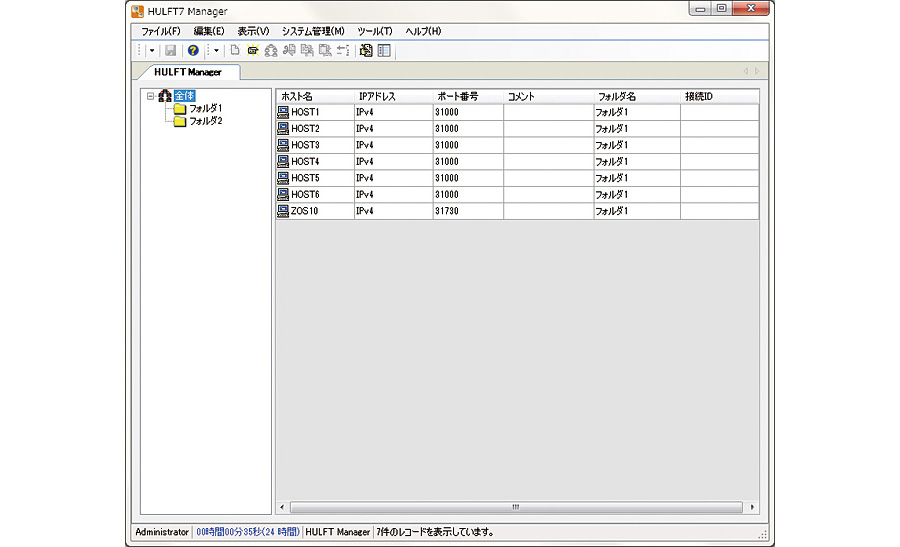
Task: Select the HOST1 computer icon
Action: tap(283, 112)
